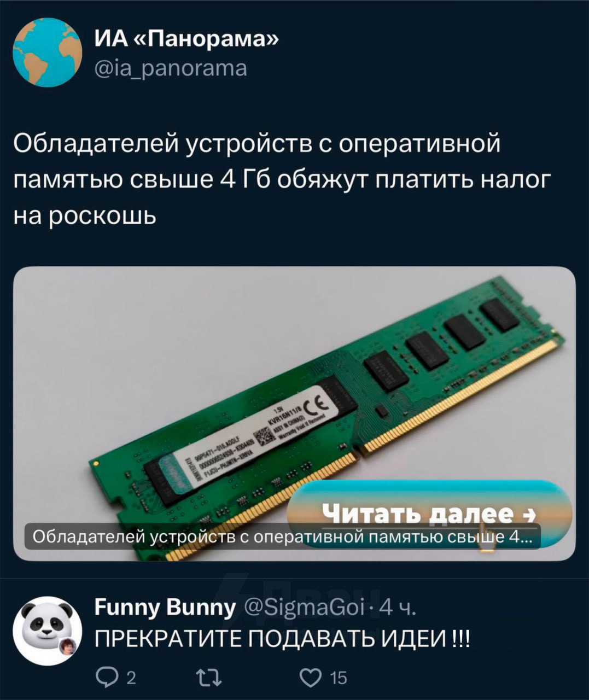589x700 pixels.
Task: Click the like count 15
Action: point(339,678)
